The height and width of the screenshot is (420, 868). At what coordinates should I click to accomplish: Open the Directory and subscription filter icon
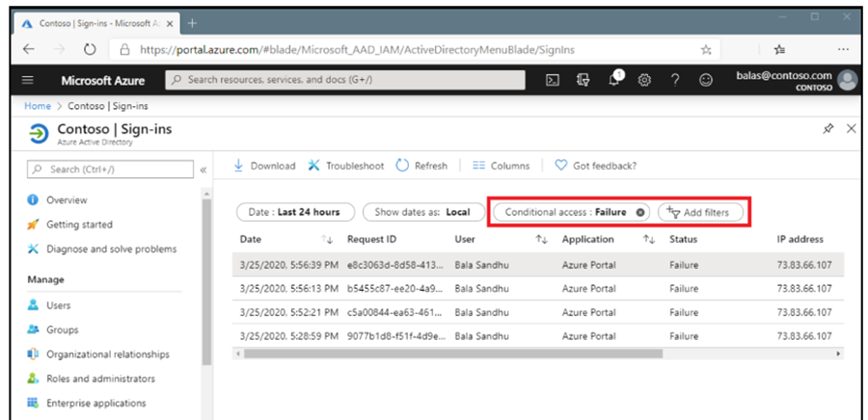(x=583, y=80)
